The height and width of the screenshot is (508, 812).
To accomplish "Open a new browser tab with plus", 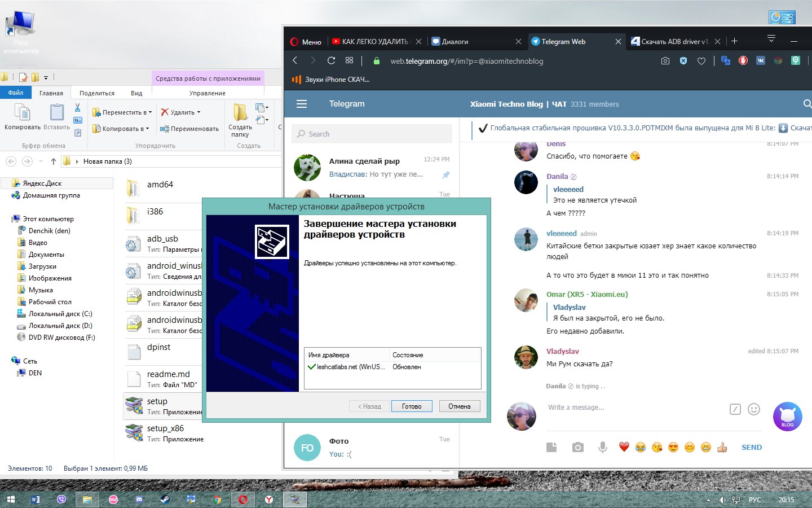I will pyautogui.click(x=734, y=41).
